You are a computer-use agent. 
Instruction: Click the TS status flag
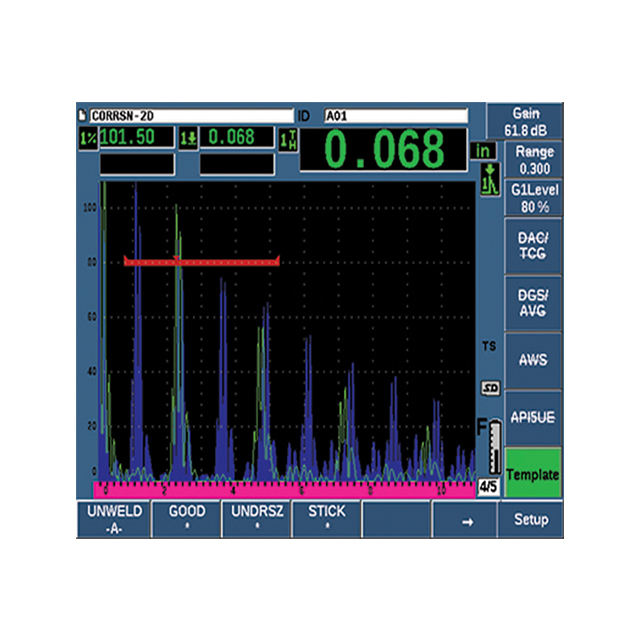coord(489,346)
